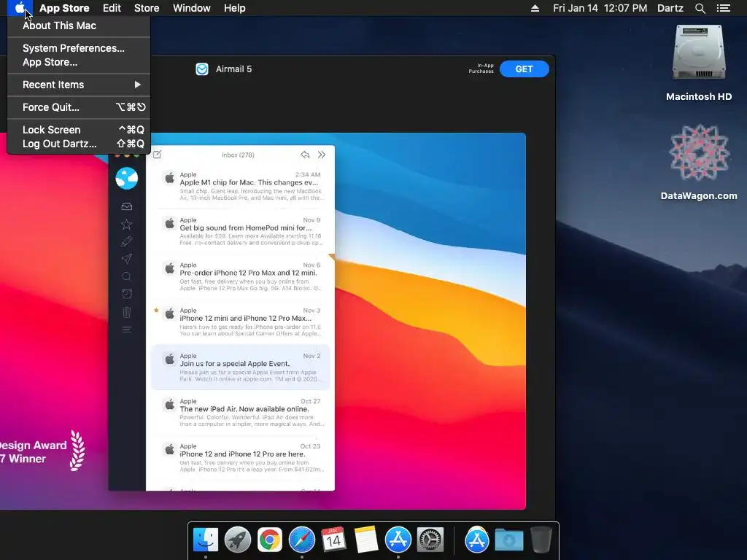This screenshot has height=560, width=747.
Task: Open the Store menu
Action: pos(147,8)
